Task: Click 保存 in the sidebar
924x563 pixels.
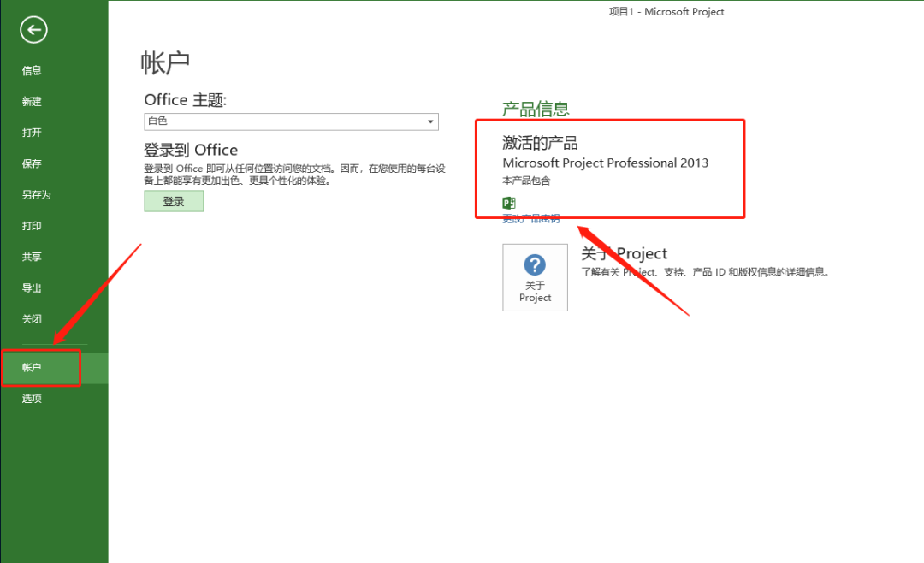Action: coord(32,164)
